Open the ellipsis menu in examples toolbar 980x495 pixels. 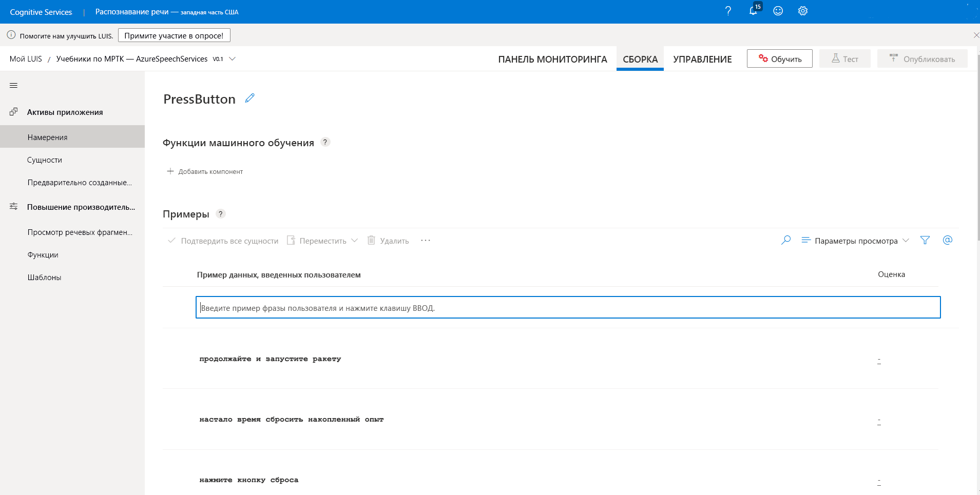point(426,240)
